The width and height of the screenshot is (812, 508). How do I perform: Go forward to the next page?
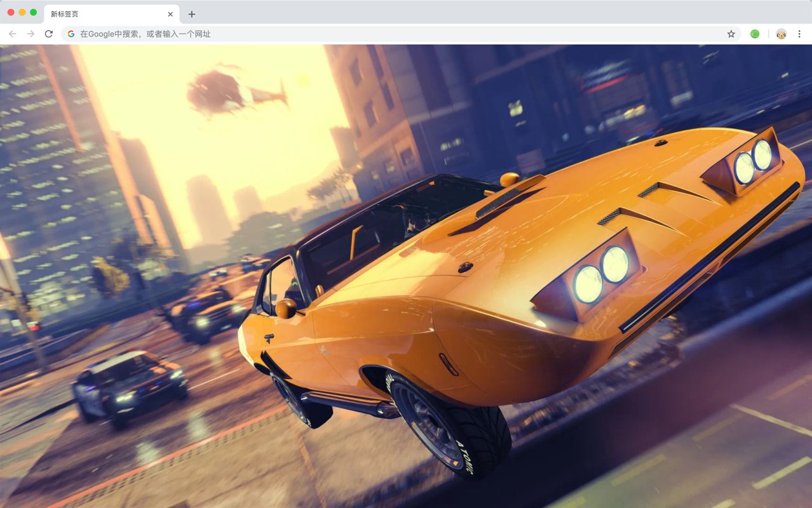[x=30, y=34]
